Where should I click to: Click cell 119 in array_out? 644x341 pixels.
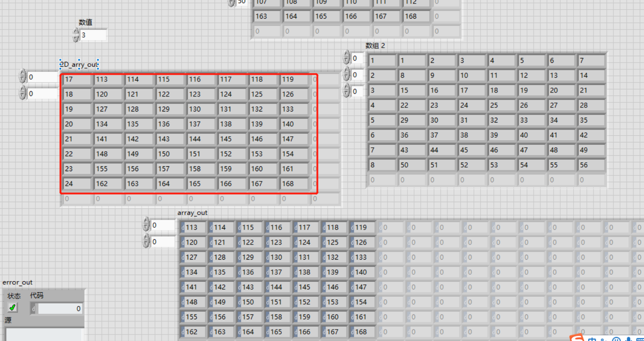[363, 227]
